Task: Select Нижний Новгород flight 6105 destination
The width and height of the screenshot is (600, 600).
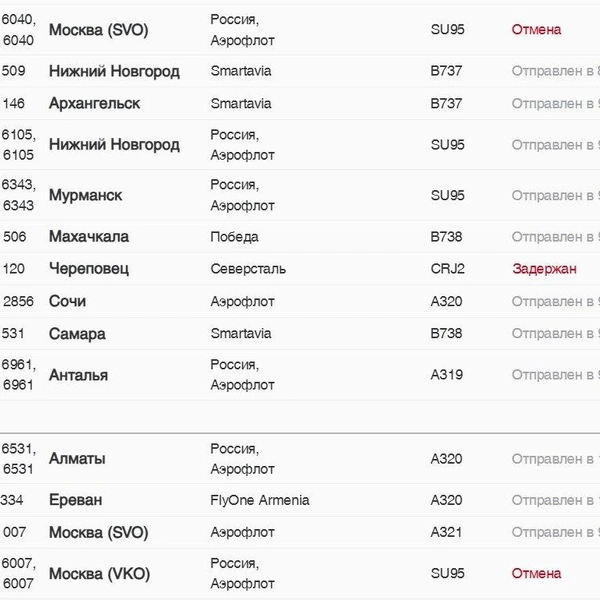Action: pyautogui.click(x=114, y=145)
